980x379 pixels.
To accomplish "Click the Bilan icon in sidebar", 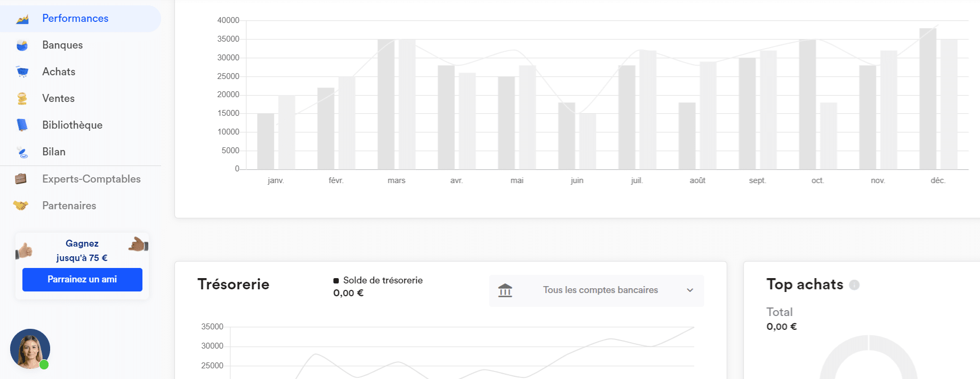I will [x=22, y=152].
